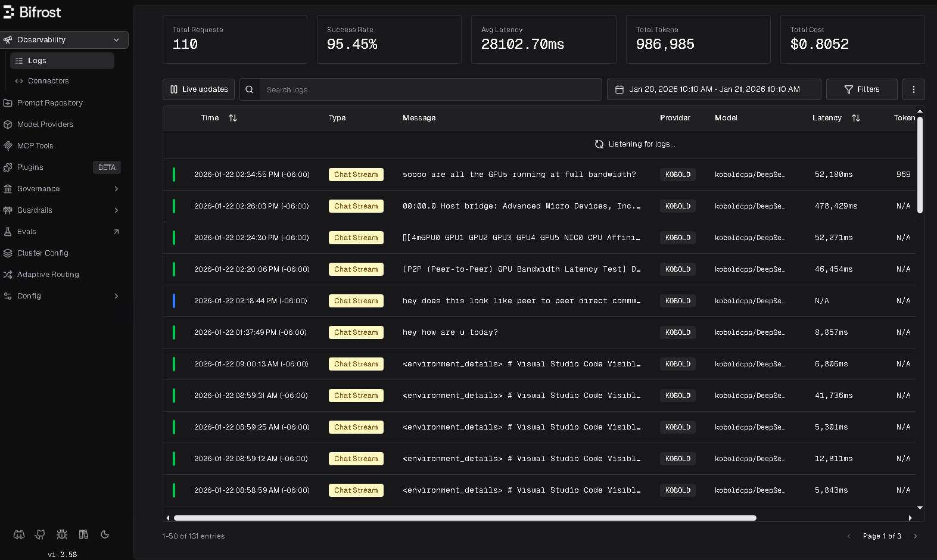Image resolution: width=937 pixels, height=560 pixels.
Task: Sort logs by Latency column
Action: [855, 118]
